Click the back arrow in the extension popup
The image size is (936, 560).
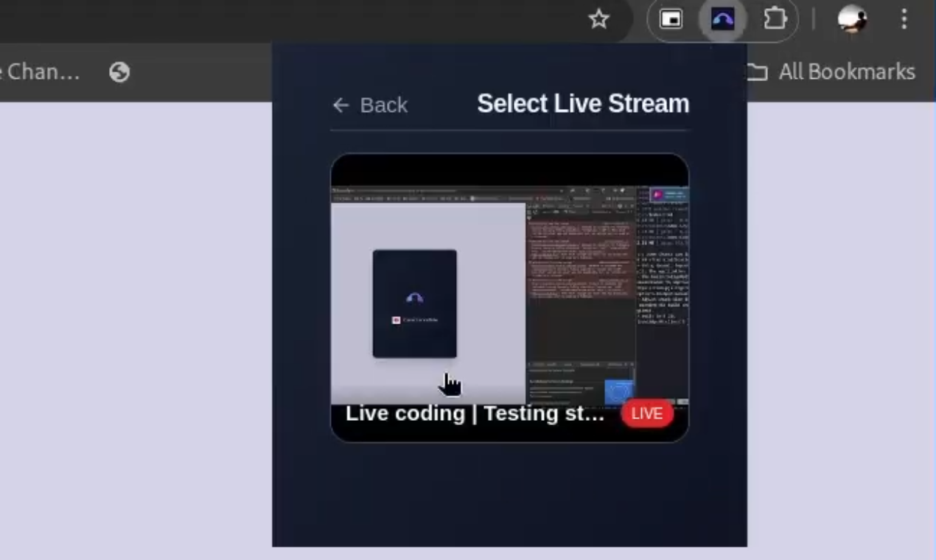point(340,105)
